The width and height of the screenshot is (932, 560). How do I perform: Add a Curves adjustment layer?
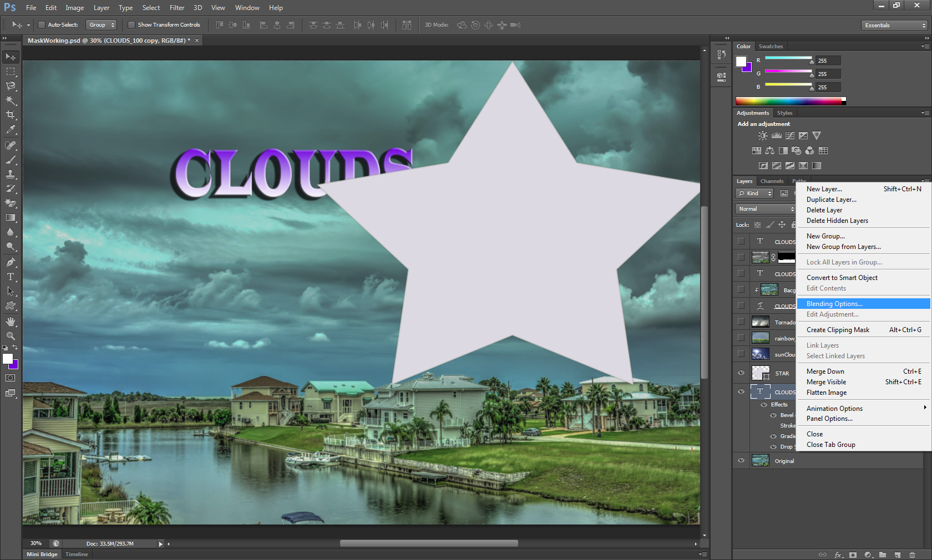(790, 135)
